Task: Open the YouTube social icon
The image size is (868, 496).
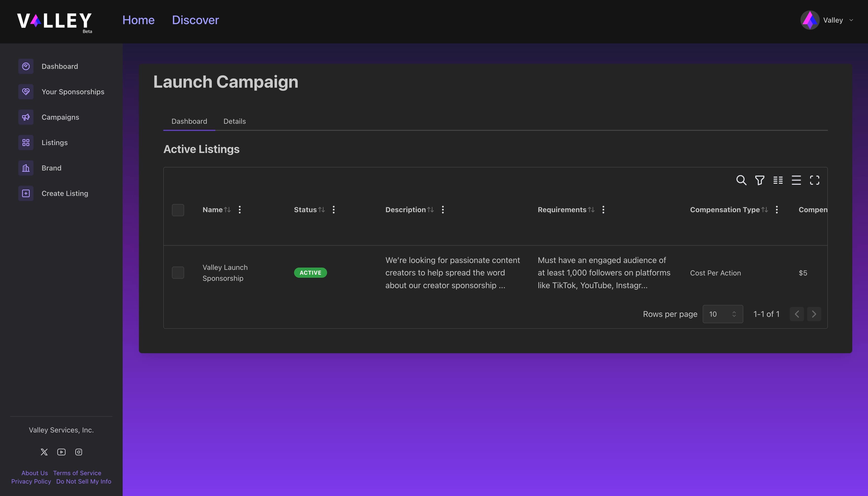Action: (61, 452)
